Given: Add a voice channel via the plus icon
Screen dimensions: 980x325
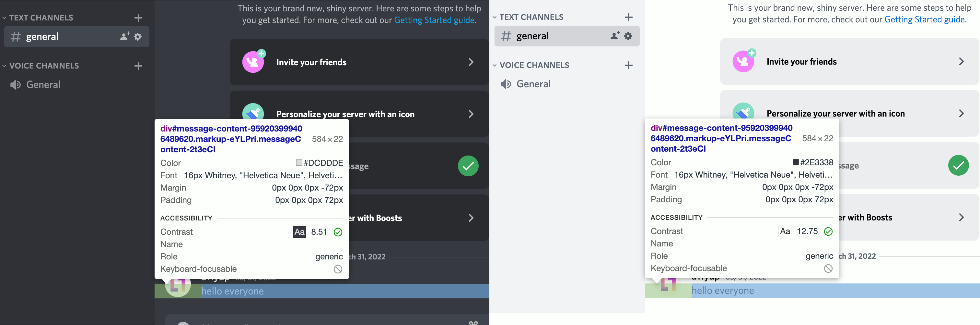Looking at the screenshot, I should (x=138, y=66).
